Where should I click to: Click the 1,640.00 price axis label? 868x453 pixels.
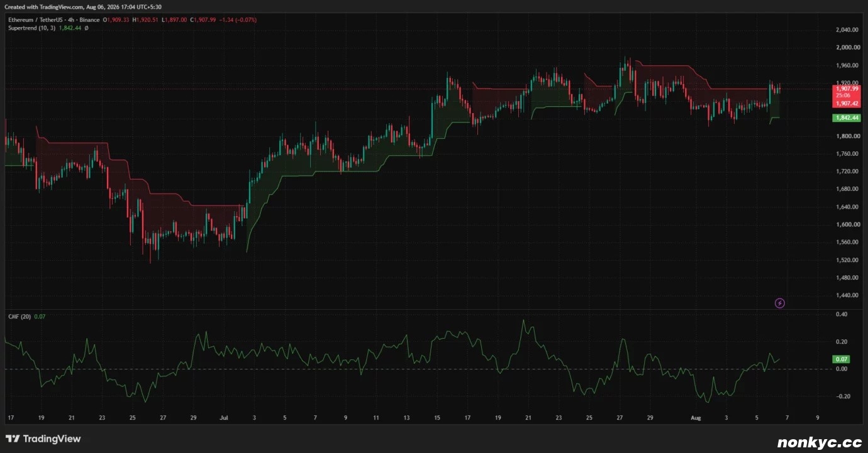tap(846, 207)
